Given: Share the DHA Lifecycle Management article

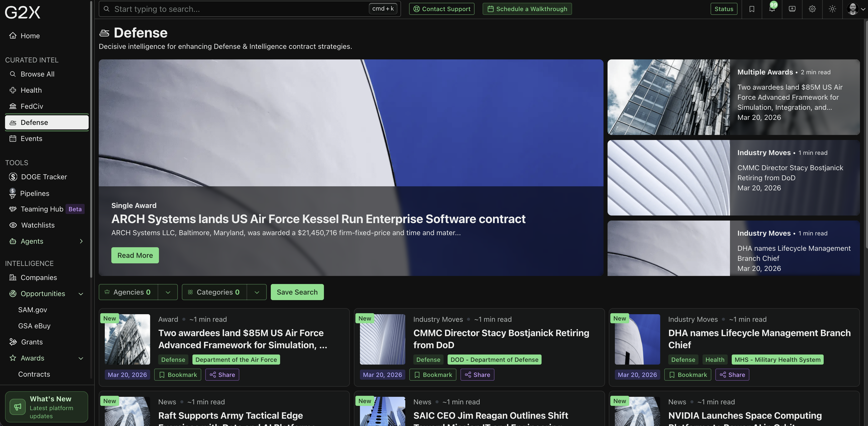Looking at the screenshot, I should [x=732, y=375].
